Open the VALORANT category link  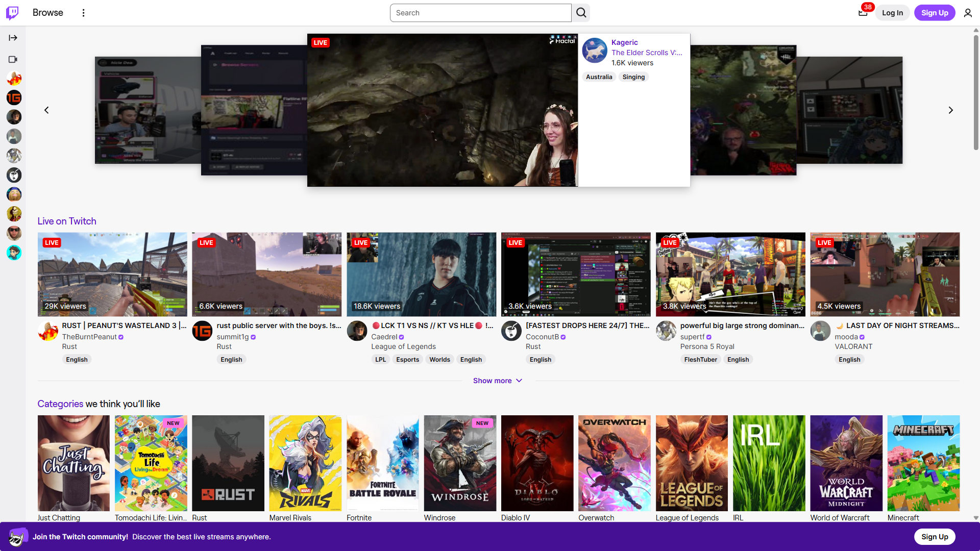pyautogui.click(x=853, y=346)
